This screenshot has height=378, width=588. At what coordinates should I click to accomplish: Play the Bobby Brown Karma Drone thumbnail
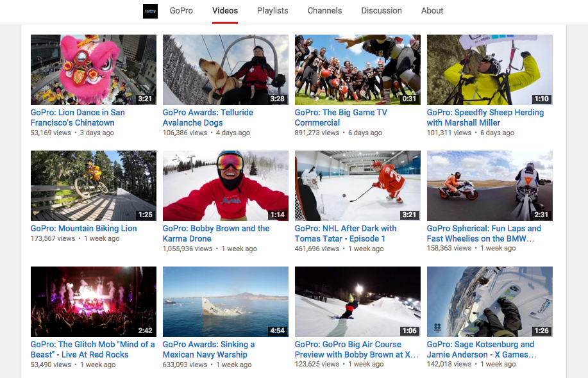tap(225, 186)
